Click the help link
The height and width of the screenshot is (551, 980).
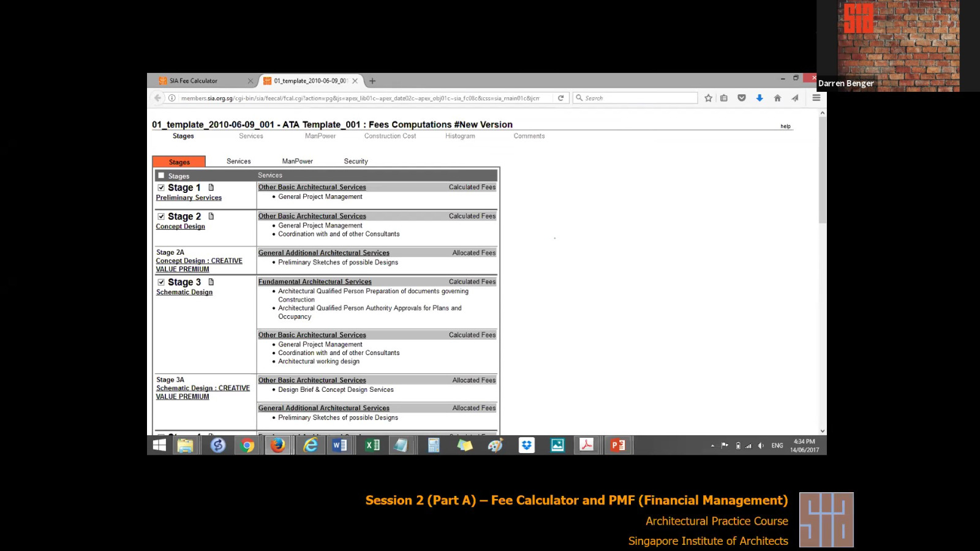tap(785, 126)
